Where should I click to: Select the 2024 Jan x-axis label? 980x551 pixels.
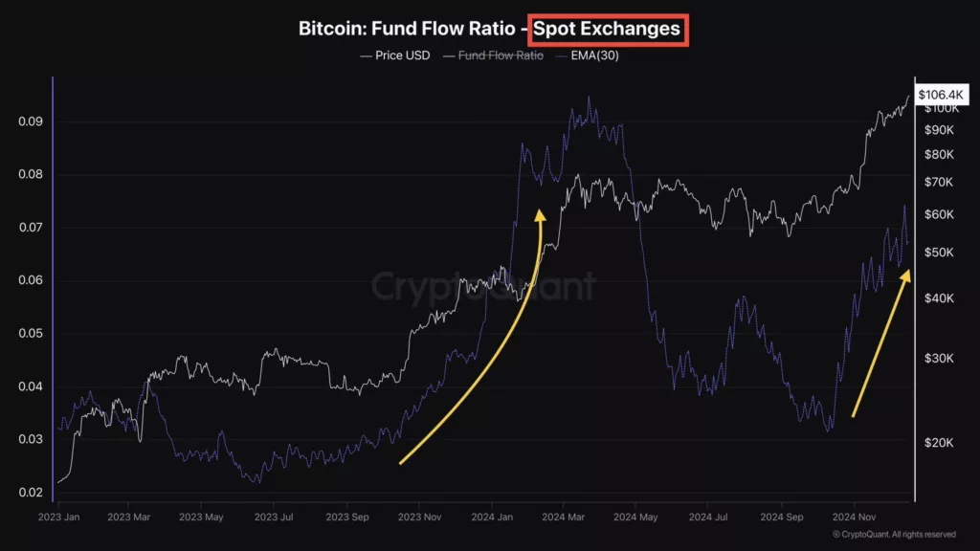coord(492,518)
